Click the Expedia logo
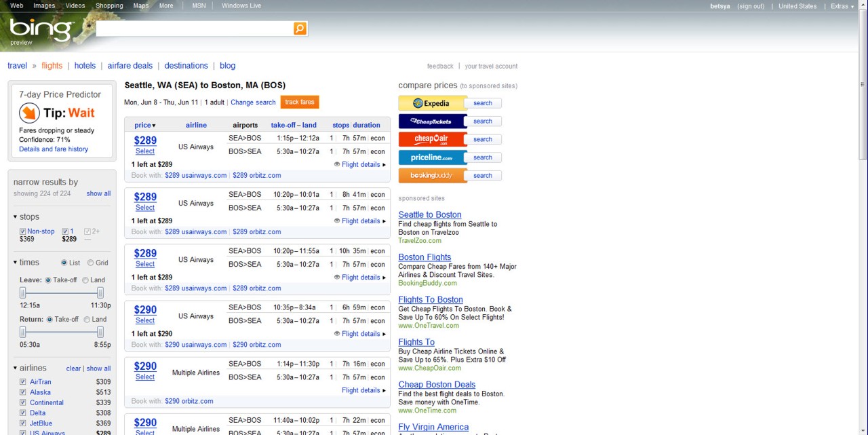This screenshot has height=435, width=868. pyautogui.click(x=431, y=103)
